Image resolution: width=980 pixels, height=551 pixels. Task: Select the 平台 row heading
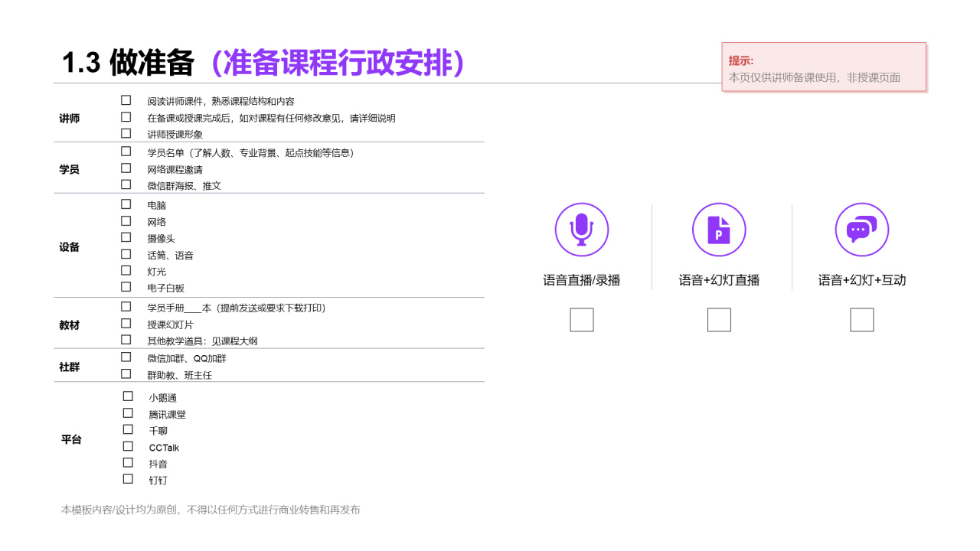click(71, 440)
